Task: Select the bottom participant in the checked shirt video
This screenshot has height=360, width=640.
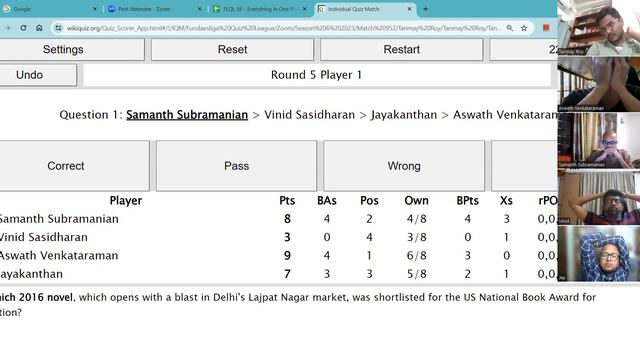Action: tap(599, 253)
